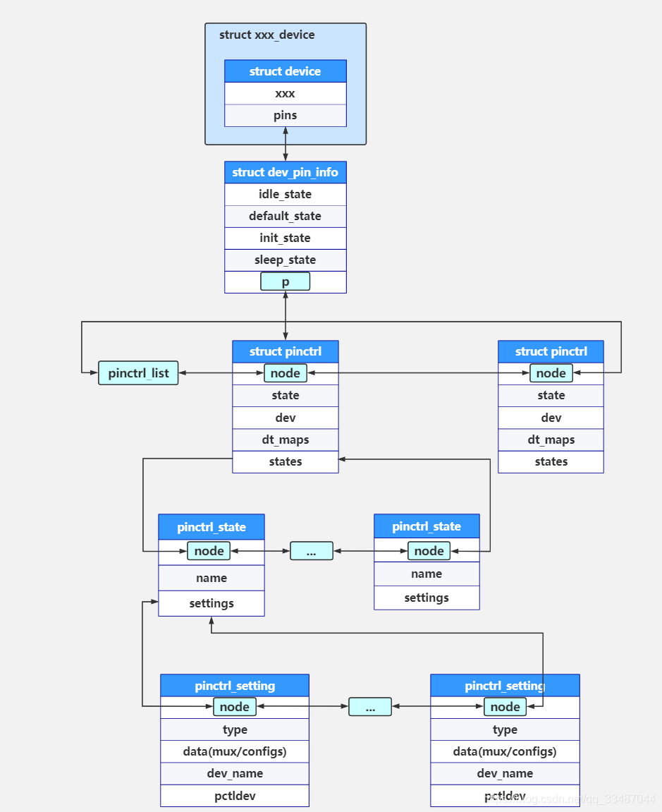This screenshot has width=662, height=812.
Task: Select the 'node' box in the left pinctrl_setting
Action: 235,707
